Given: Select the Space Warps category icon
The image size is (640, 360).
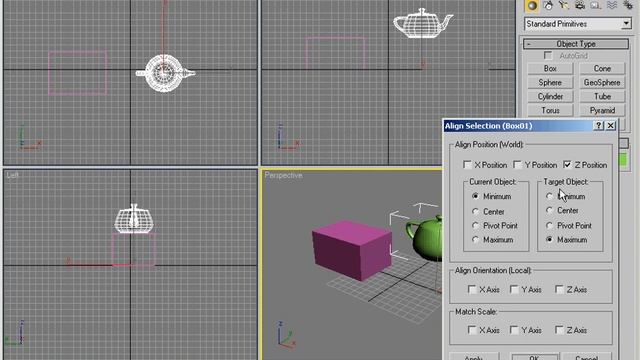Looking at the screenshot, I should [612, 5].
